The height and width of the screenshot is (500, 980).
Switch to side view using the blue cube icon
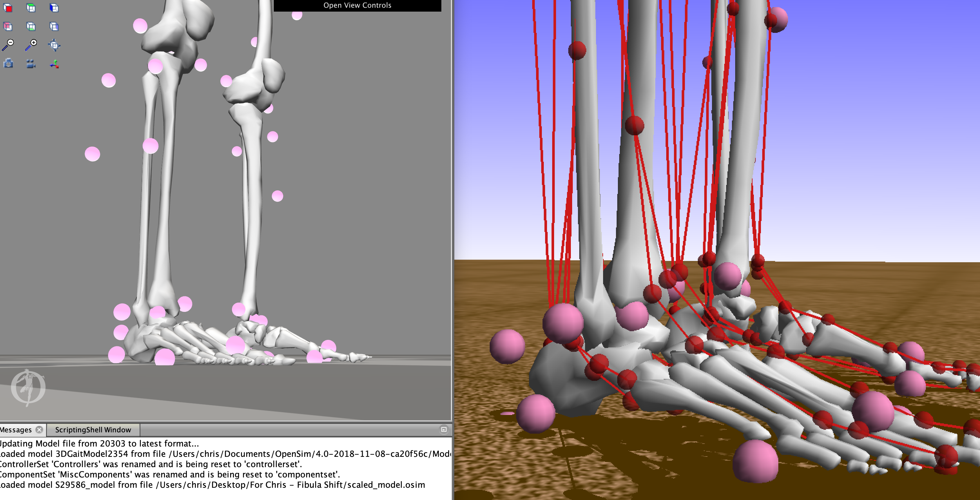[54, 8]
